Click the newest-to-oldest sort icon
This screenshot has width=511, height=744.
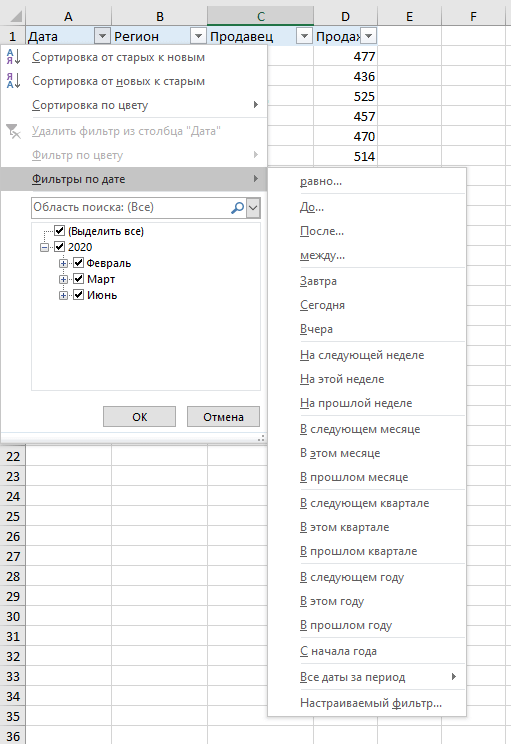coord(13,81)
